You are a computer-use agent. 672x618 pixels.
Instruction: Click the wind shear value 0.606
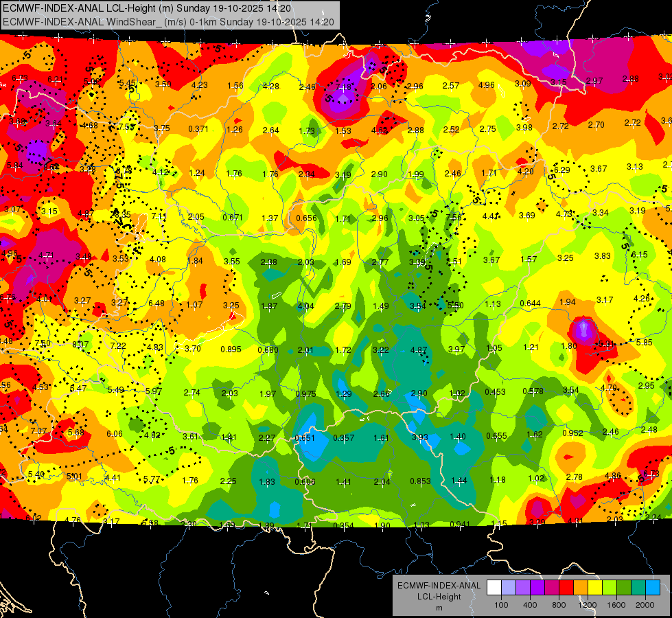(305, 481)
